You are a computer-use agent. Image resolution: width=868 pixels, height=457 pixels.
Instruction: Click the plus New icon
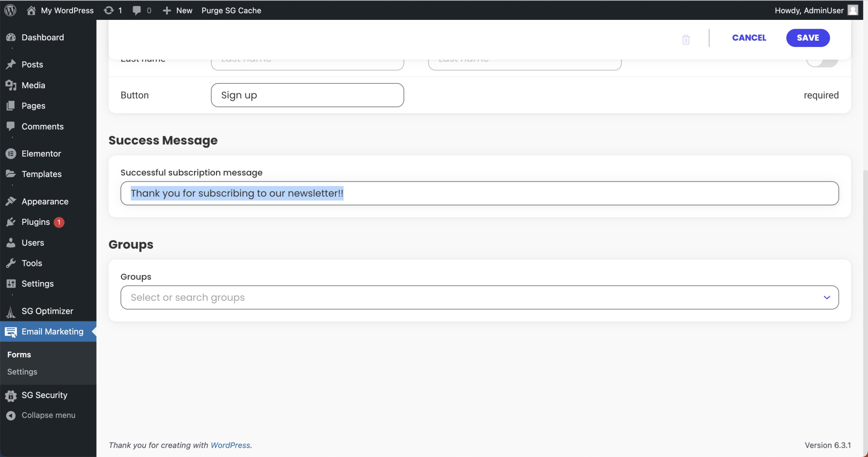tap(167, 10)
